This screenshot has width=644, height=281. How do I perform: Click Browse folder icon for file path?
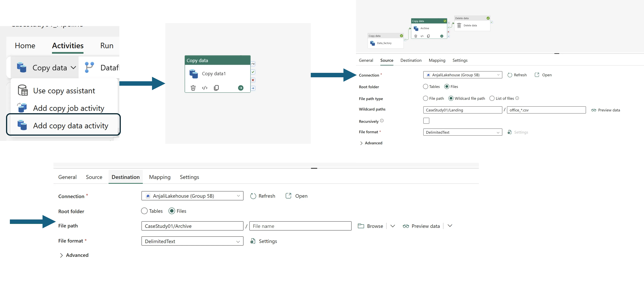tap(361, 226)
